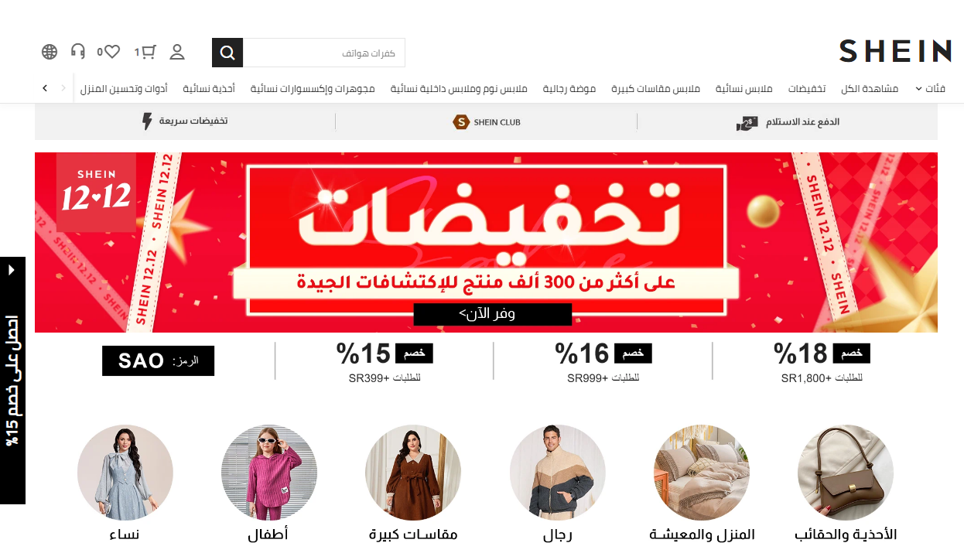Image resolution: width=964 pixels, height=560 pixels.
Task: Focus the search input field
Action: (324, 53)
